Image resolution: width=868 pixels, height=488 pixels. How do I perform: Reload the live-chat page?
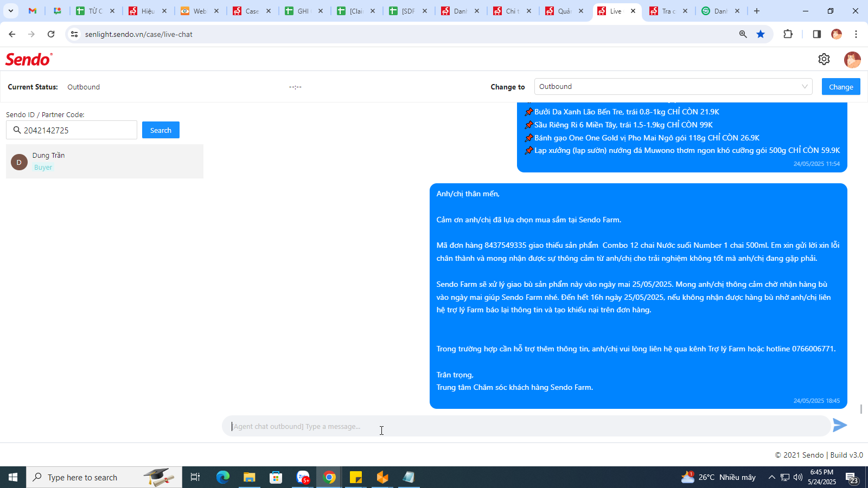pyautogui.click(x=51, y=34)
